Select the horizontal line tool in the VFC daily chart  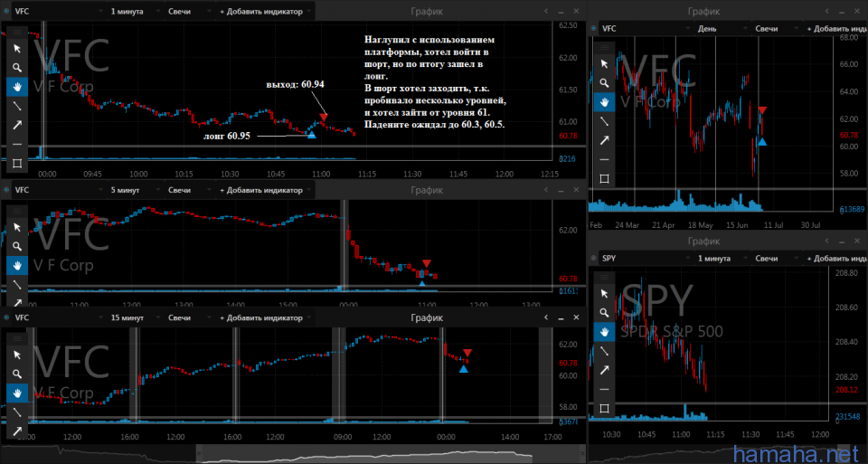coord(604,159)
